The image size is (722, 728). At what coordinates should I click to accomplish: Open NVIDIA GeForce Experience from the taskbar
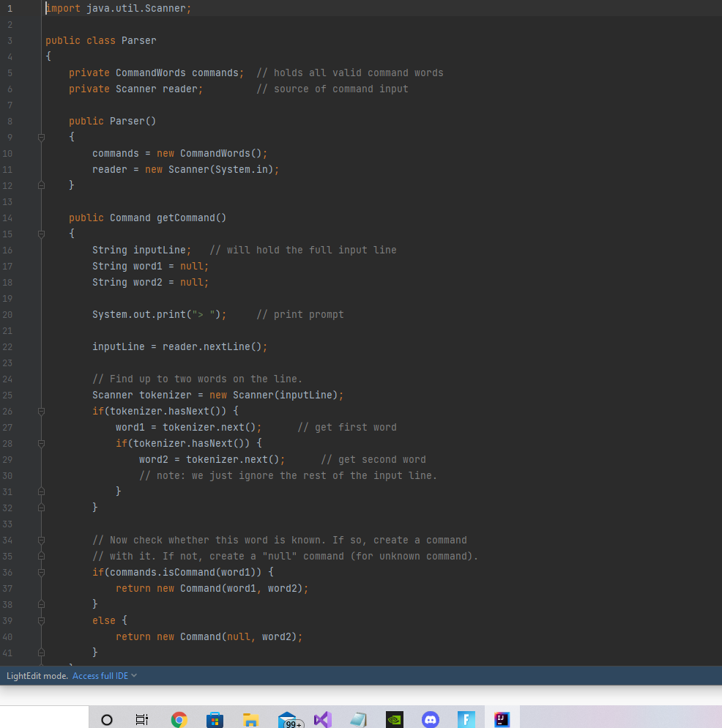[x=394, y=719]
